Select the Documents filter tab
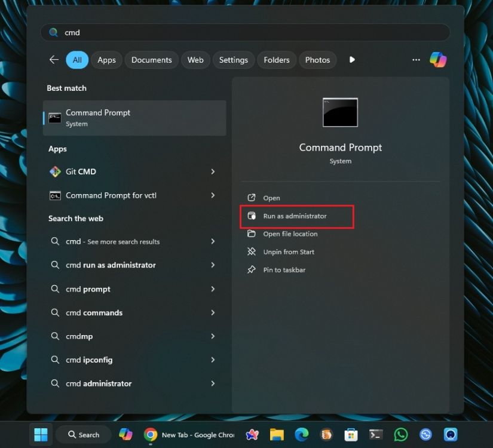 [151, 60]
